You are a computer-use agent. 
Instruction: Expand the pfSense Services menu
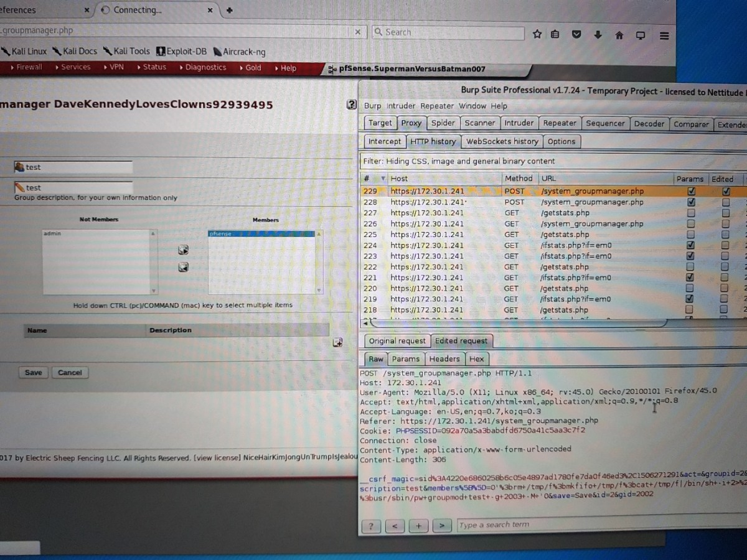(x=73, y=67)
